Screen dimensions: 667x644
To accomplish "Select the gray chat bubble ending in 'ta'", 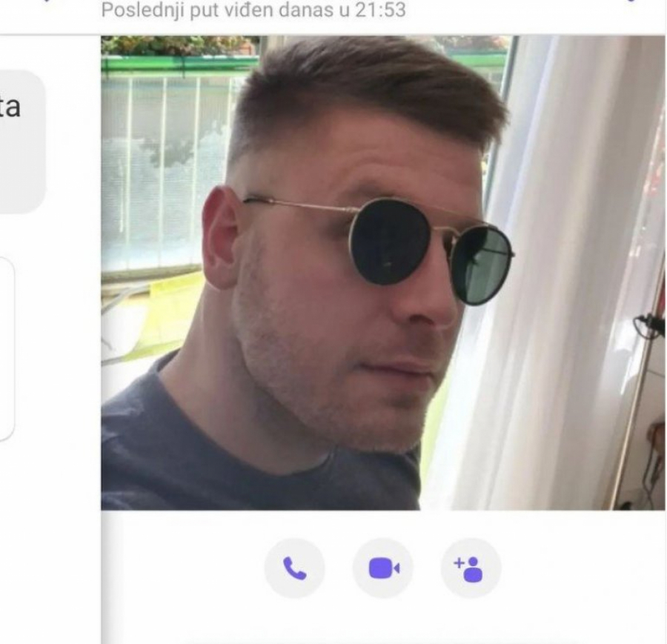I will point(22,142).
